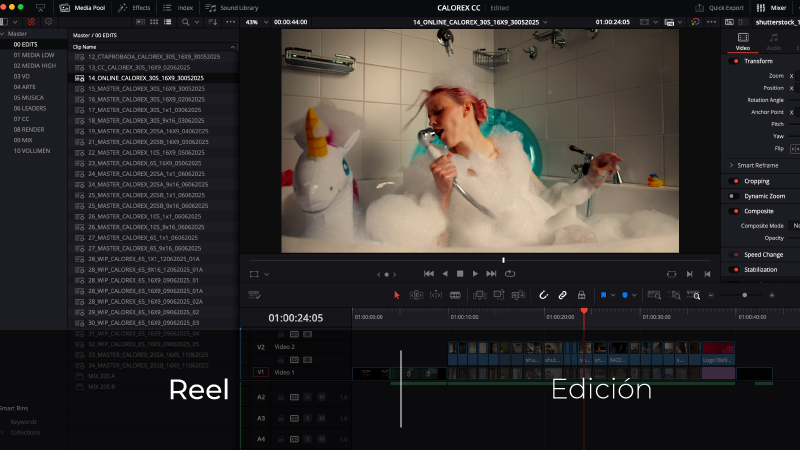Stop playback in the viewer

click(460, 274)
